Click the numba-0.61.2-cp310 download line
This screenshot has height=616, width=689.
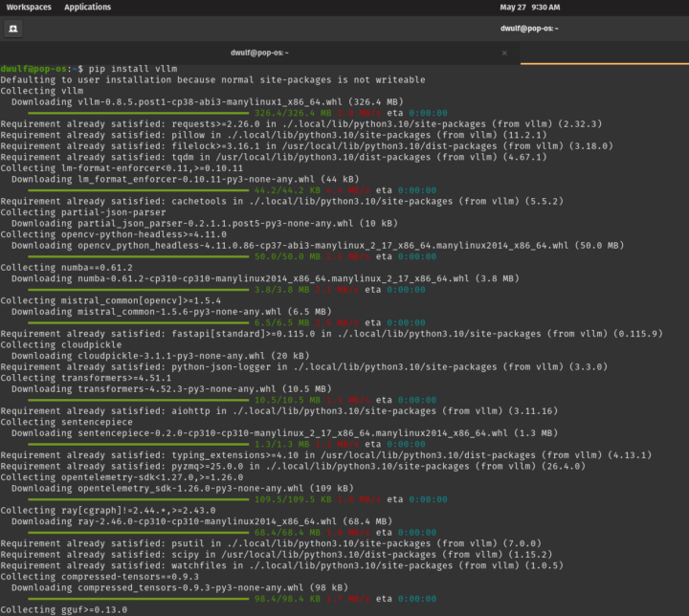tap(265, 278)
